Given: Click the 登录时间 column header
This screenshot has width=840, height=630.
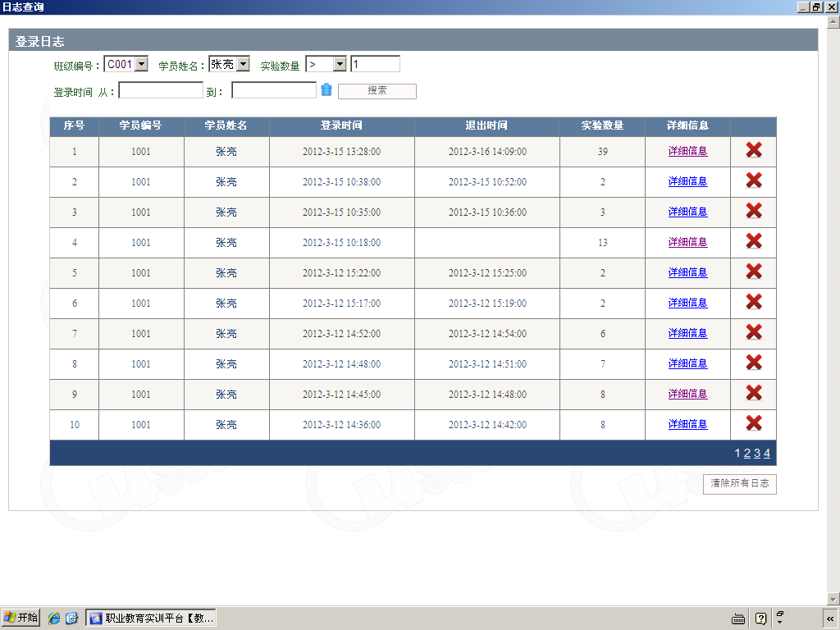Looking at the screenshot, I should coord(342,126).
